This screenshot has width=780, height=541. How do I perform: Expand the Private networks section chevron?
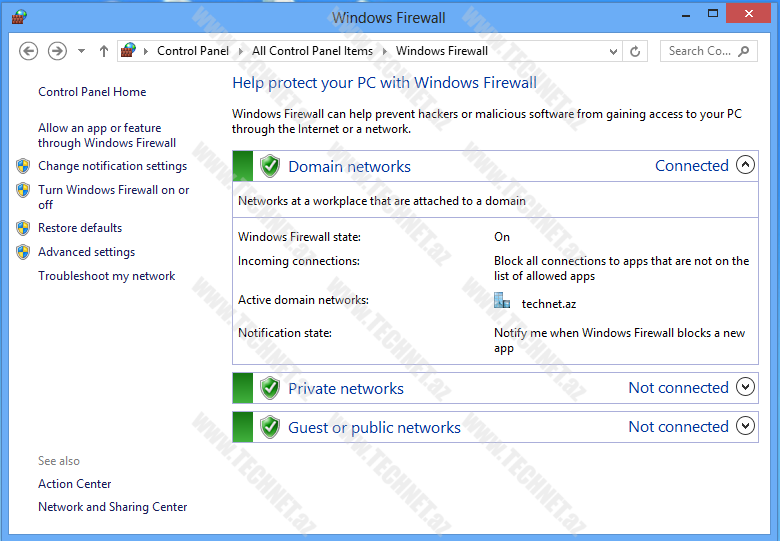745,387
